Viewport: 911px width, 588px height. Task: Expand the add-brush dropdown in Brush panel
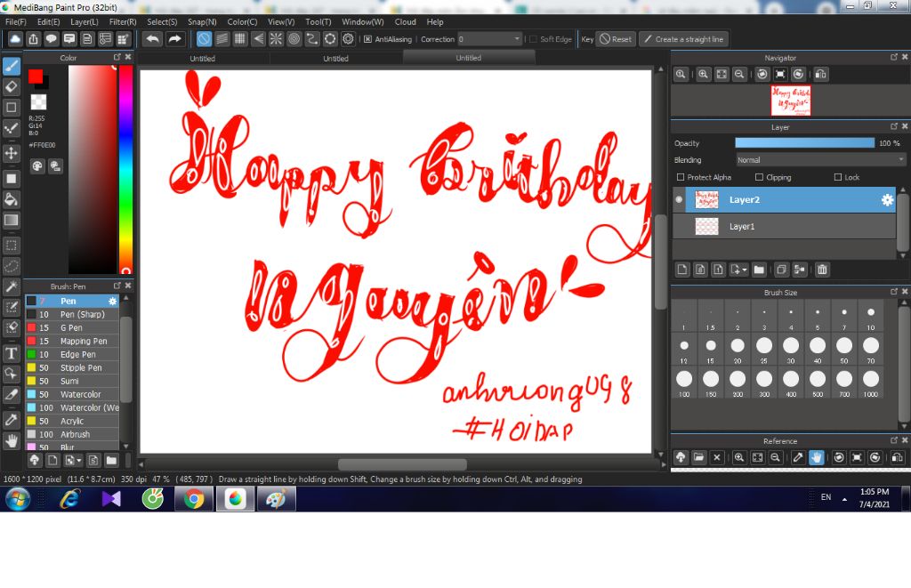[79, 461]
